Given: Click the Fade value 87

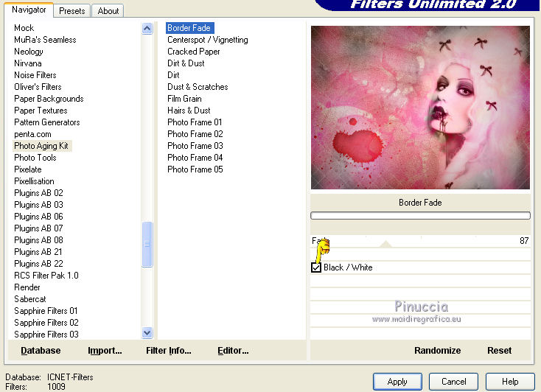Looking at the screenshot, I should [524, 240].
